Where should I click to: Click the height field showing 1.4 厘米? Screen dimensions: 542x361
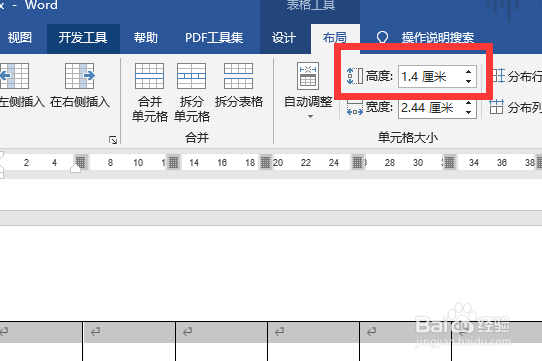click(431, 76)
